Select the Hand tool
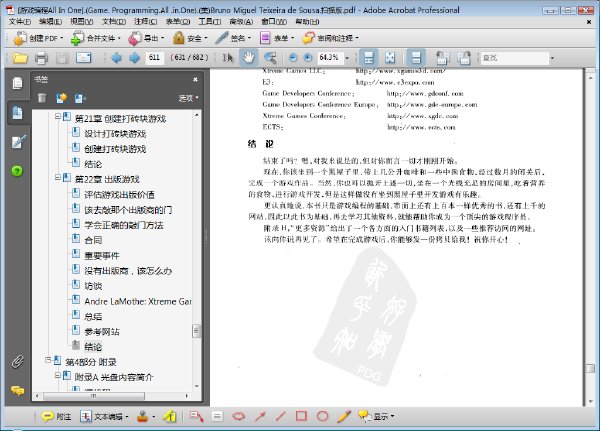 pyautogui.click(x=249, y=58)
